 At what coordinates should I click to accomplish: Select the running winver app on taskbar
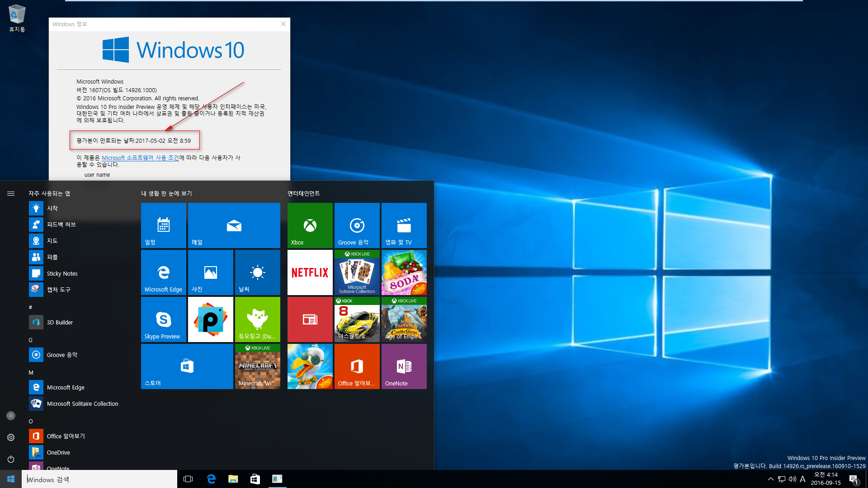click(x=277, y=479)
